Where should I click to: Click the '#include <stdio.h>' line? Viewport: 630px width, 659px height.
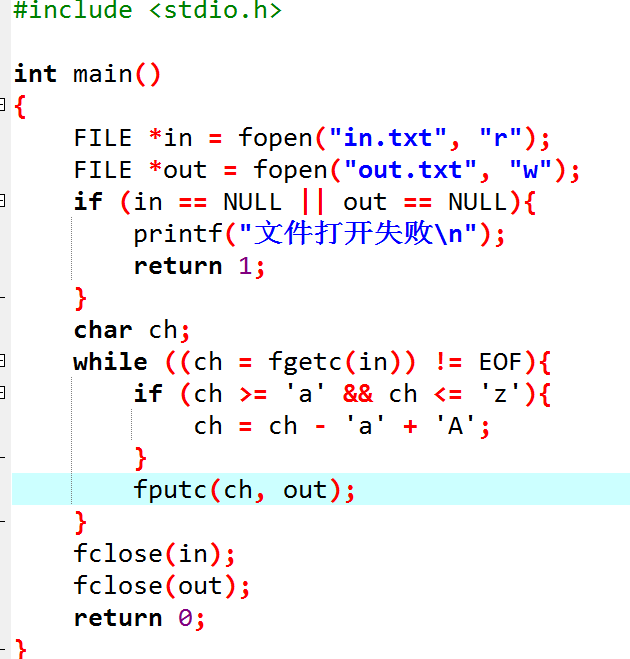[x=147, y=10]
